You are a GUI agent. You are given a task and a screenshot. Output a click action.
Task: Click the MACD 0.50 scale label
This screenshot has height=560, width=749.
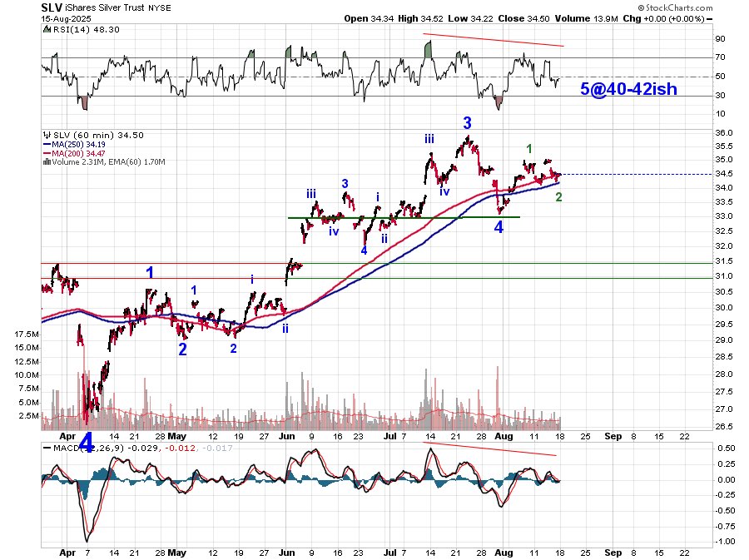(x=726, y=448)
